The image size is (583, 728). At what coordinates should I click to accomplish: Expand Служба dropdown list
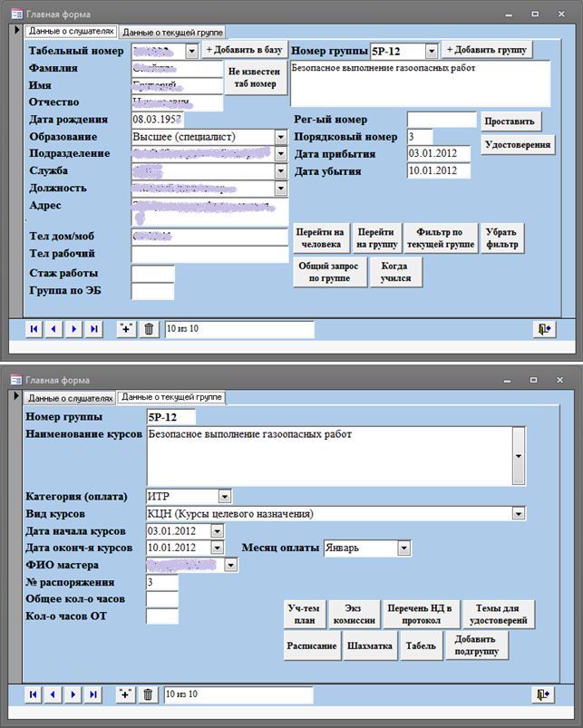[281, 170]
